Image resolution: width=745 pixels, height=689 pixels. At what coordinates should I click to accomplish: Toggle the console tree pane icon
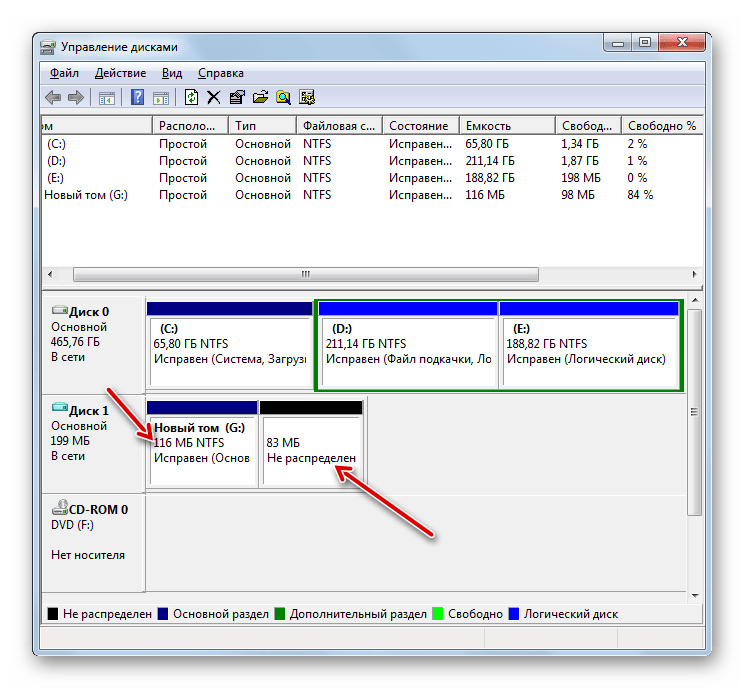[106, 98]
